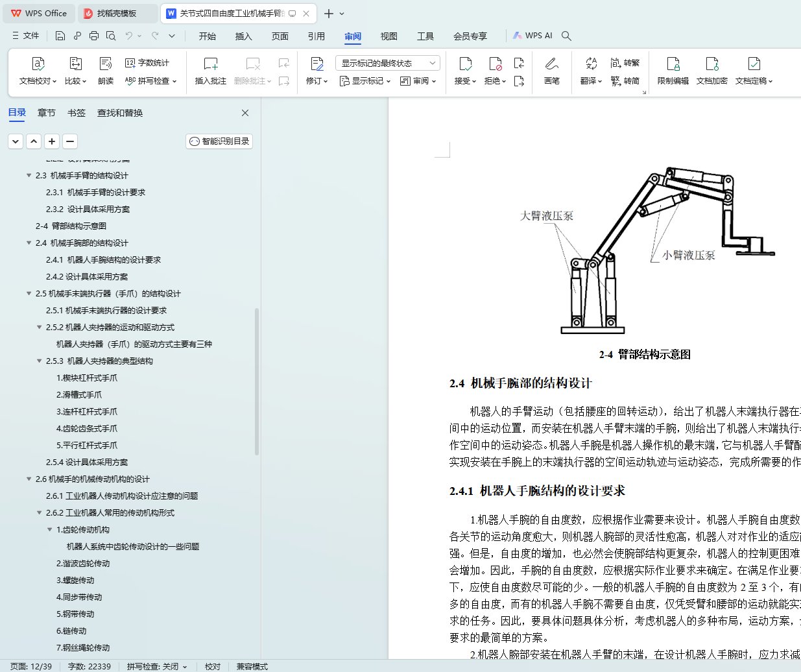Collapse the 2.5.3 机器人夹持器的典型结构 node
The width and height of the screenshot is (801, 672).
40,361
